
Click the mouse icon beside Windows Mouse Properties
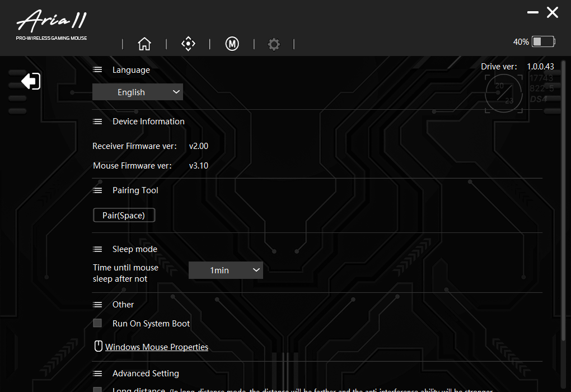tap(99, 346)
